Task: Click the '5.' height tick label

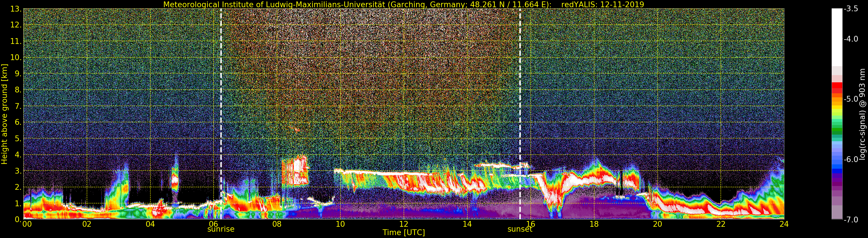Action: tap(18, 138)
